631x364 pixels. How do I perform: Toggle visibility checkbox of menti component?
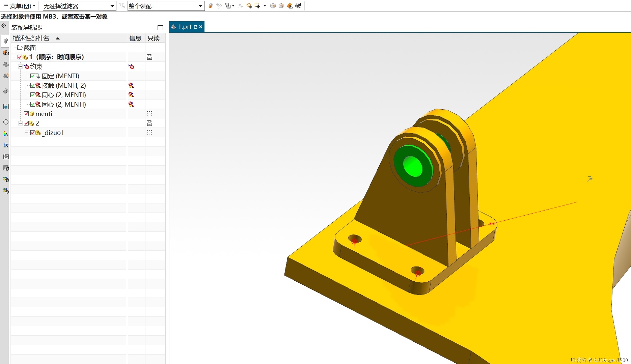pyautogui.click(x=26, y=114)
